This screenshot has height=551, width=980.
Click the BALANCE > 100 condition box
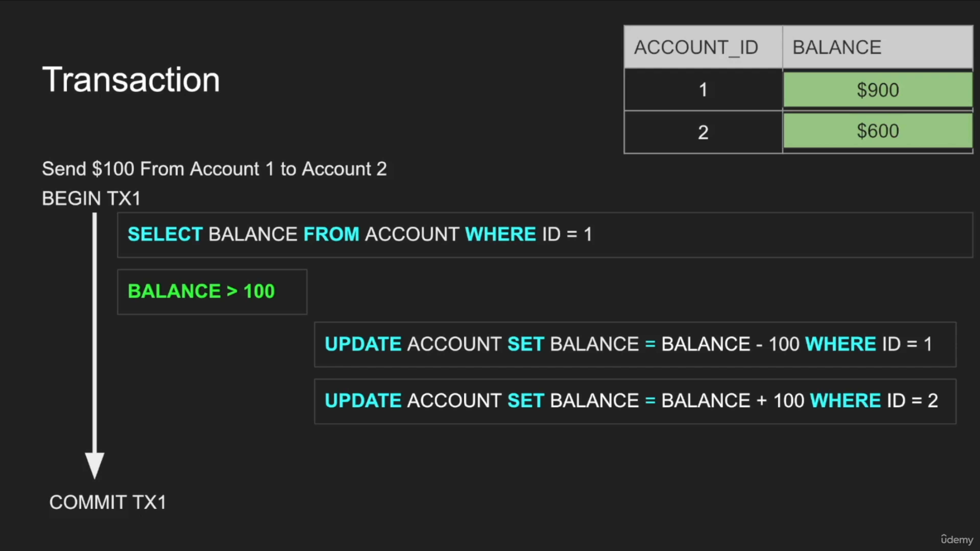[212, 292]
